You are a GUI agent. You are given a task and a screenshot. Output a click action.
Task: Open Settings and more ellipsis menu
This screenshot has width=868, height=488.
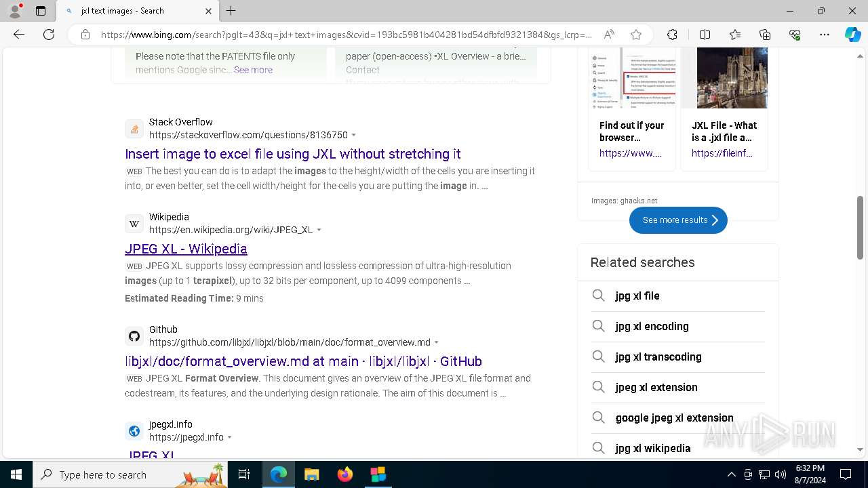pyautogui.click(x=825, y=35)
